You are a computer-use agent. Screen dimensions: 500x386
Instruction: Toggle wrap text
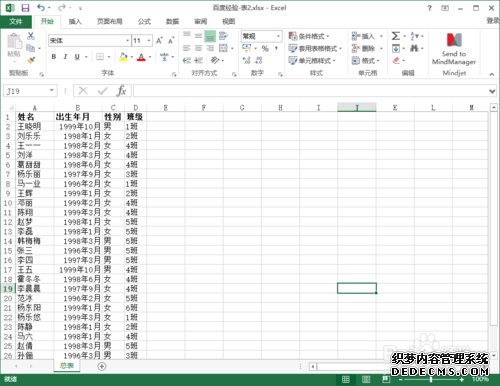(223, 36)
